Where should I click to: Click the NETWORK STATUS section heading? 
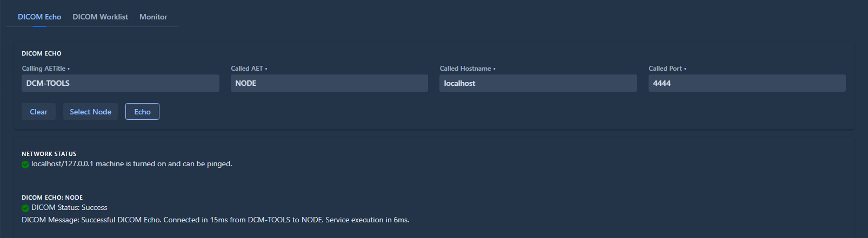click(49, 154)
